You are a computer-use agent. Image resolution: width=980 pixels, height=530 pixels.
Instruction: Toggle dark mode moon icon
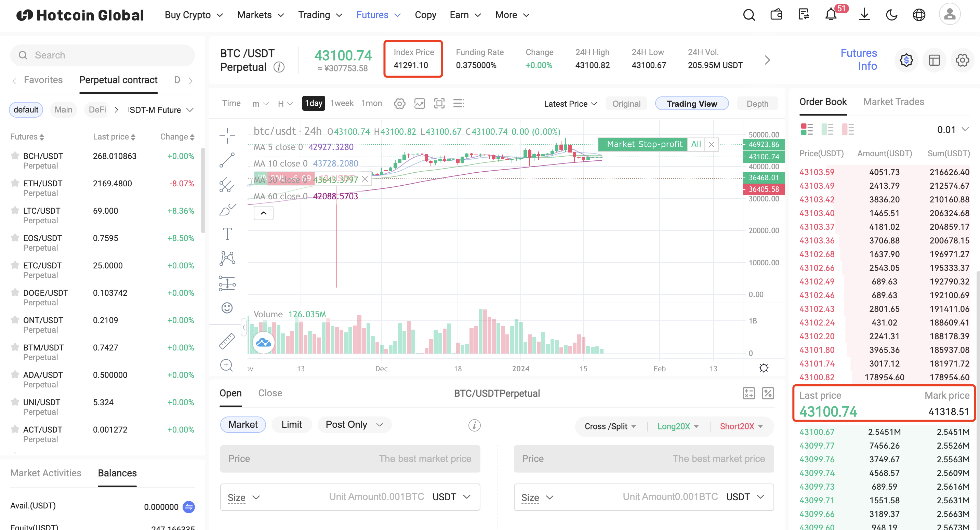[x=891, y=15]
